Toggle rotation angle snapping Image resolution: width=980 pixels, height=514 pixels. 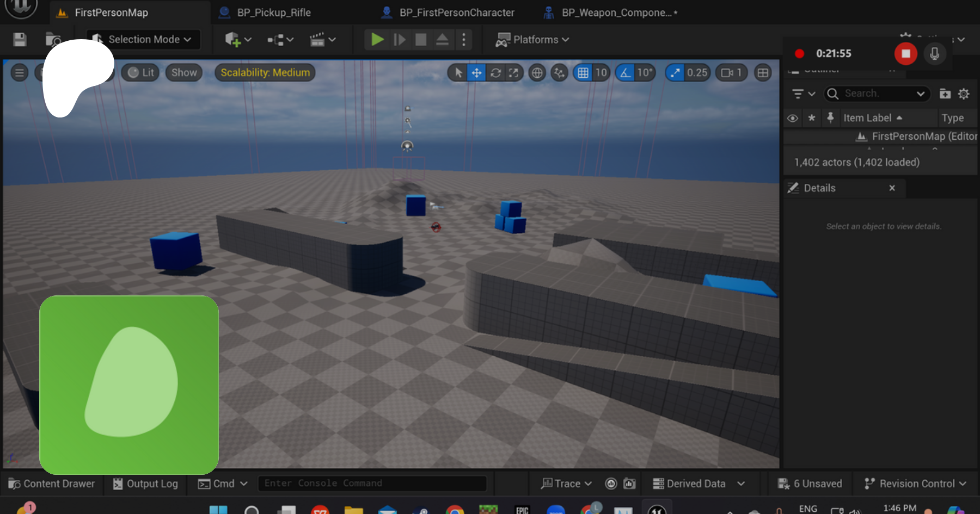coord(626,73)
